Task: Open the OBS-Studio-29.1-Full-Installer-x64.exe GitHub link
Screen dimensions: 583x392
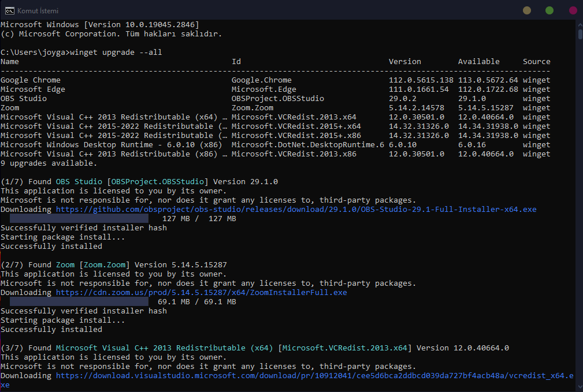Action: pyautogui.click(x=296, y=209)
